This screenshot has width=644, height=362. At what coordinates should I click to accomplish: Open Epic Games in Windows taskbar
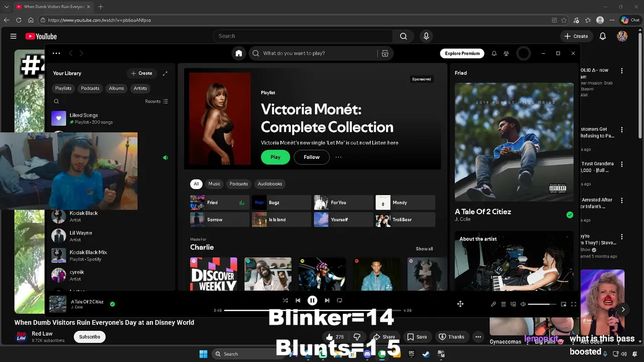coord(412,354)
